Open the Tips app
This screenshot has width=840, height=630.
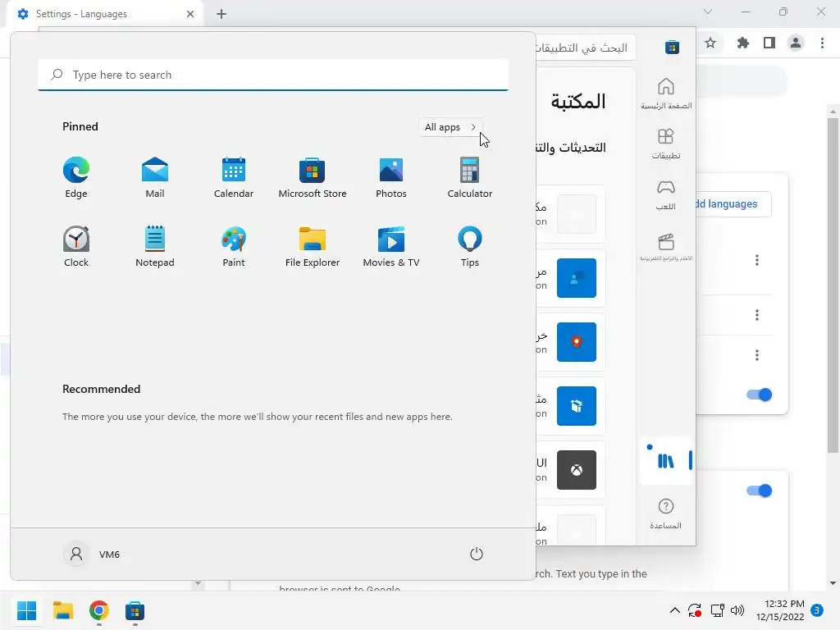pyautogui.click(x=470, y=246)
